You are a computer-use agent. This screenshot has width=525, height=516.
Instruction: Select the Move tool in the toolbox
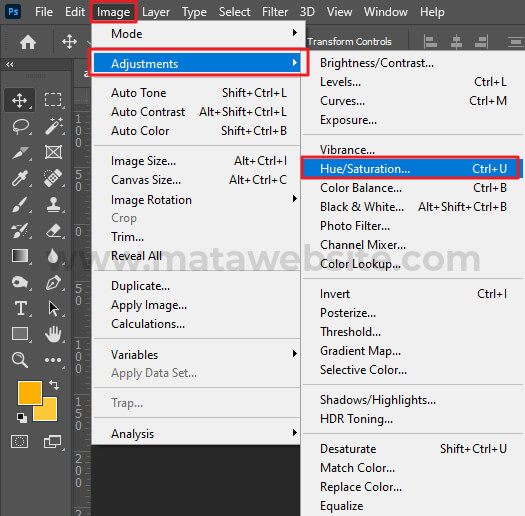tap(20, 100)
